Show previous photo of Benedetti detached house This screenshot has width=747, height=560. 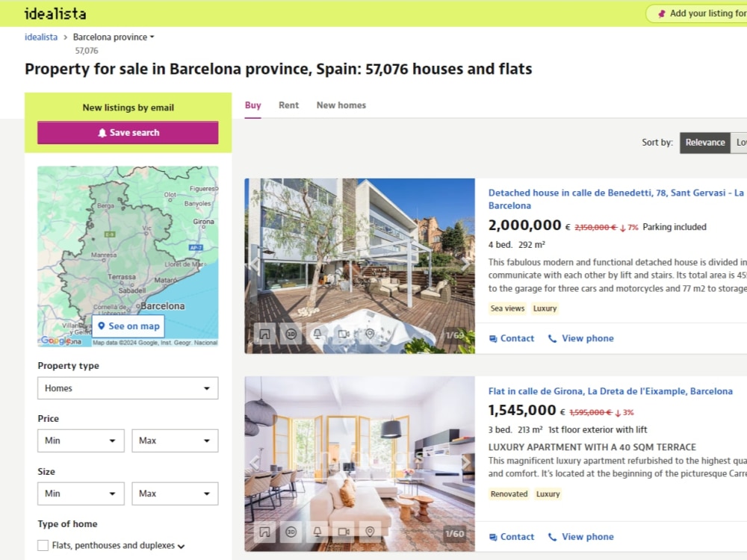click(x=255, y=264)
